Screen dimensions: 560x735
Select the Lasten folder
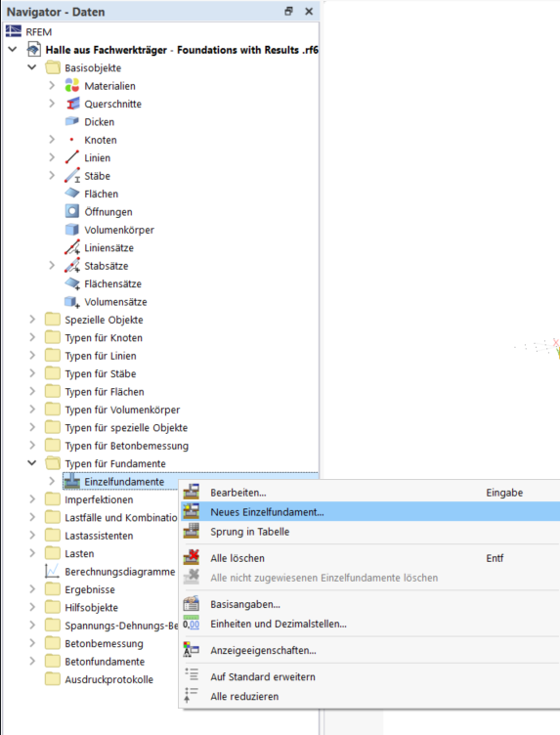coord(79,553)
